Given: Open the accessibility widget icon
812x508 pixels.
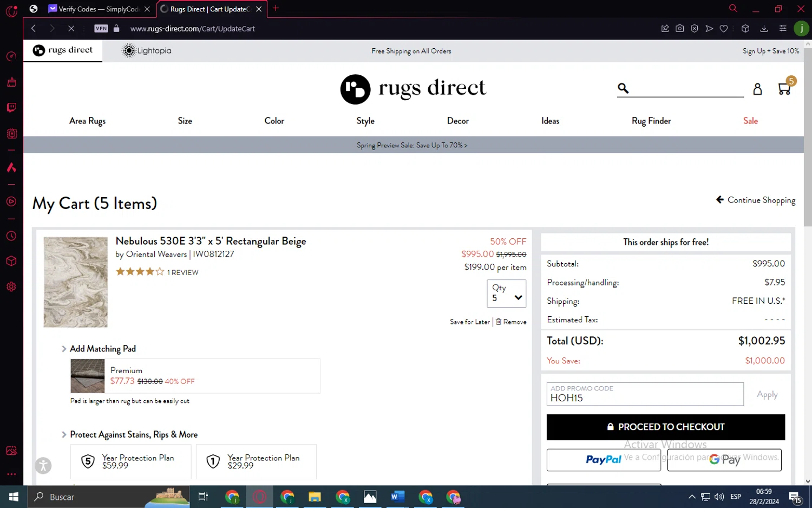Looking at the screenshot, I should (43, 465).
